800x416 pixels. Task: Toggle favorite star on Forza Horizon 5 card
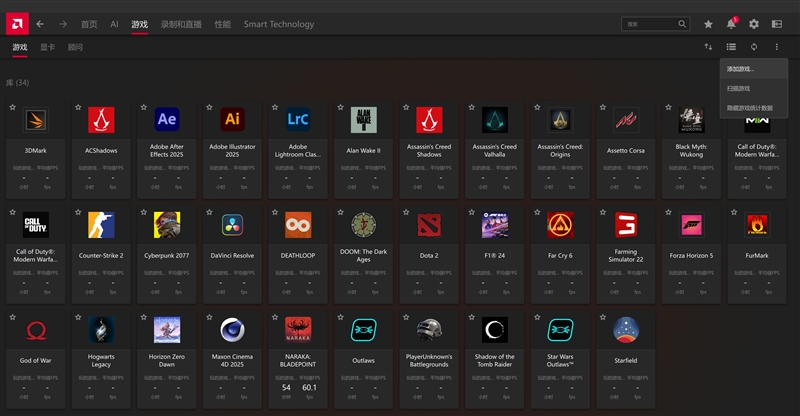(x=668, y=212)
